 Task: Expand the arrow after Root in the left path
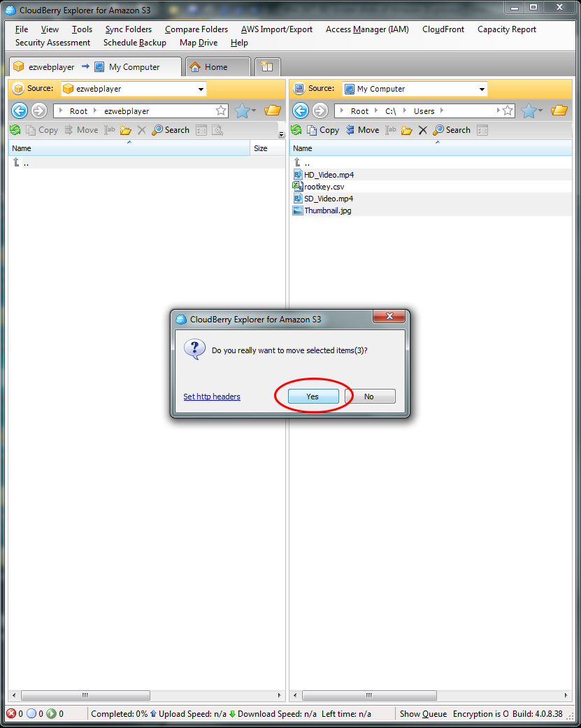point(95,110)
